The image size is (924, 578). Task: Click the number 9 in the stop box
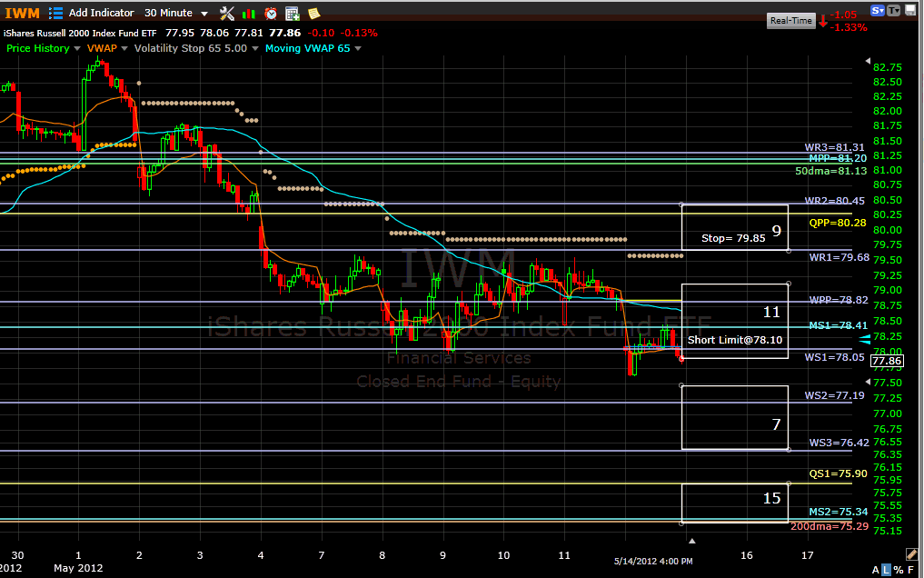pos(777,231)
